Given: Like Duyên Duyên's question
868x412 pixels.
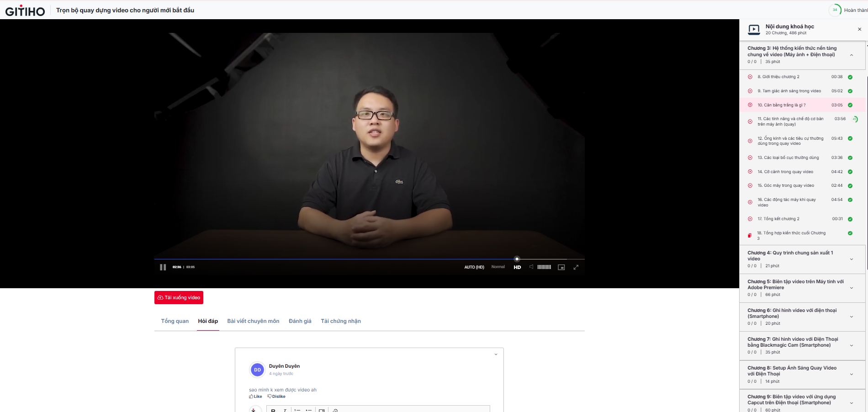Looking at the screenshot, I should (x=256, y=396).
